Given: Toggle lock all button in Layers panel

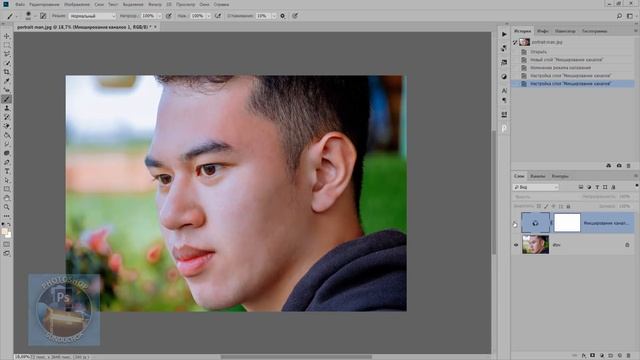Looking at the screenshot, I should [568, 206].
